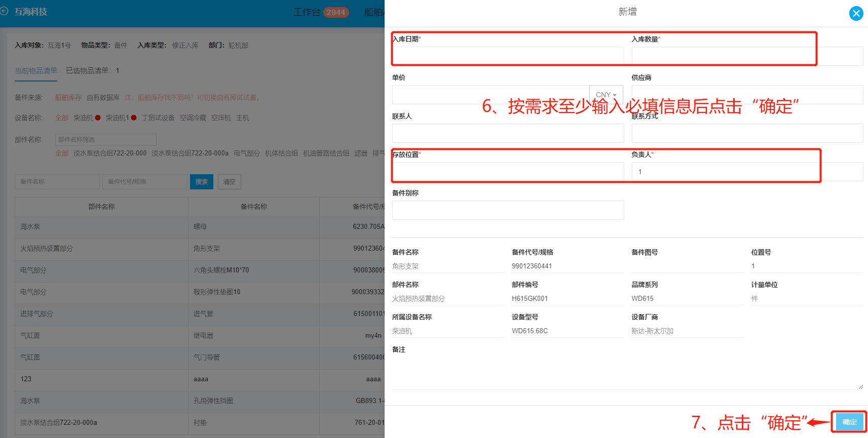The width and height of the screenshot is (868, 438).
Task: Filter equipment by 柴油机
Action: pos(83,117)
